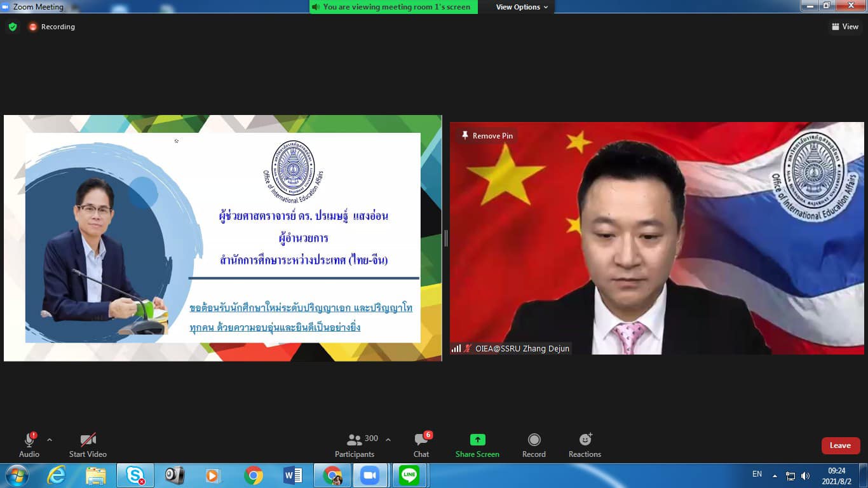Click the EN language indicator

tap(757, 474)
